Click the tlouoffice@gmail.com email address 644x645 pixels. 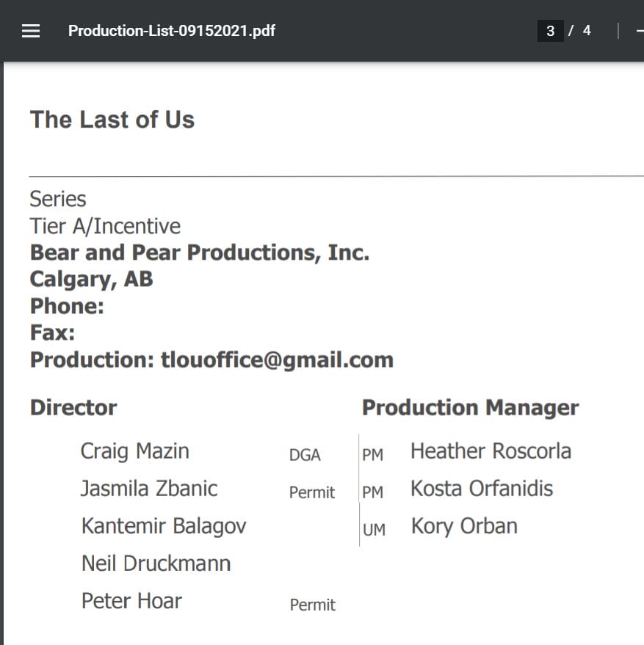coord(277,360)
